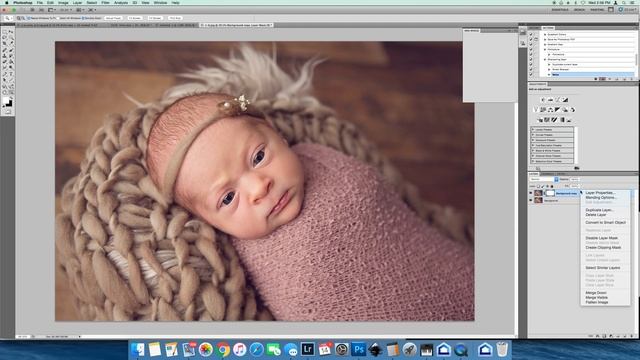640x360 pixels.
Task: Open Finder from the Dock
Action: [x=138, y=349]
